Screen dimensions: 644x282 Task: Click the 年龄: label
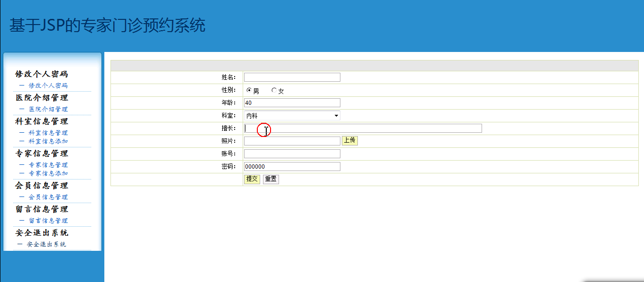(x=229, y=103)
